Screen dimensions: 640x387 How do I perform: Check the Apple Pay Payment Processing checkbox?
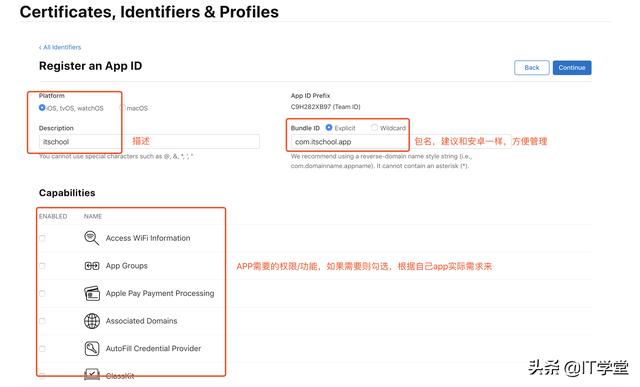click(x=42, y=294)
